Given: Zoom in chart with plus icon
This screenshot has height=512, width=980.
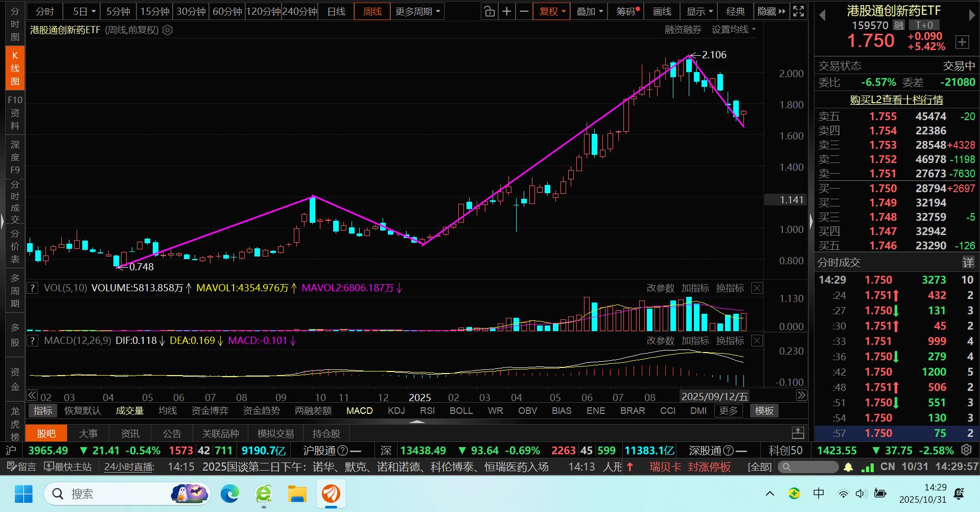Looking at the screenshot, I should 506,11.
